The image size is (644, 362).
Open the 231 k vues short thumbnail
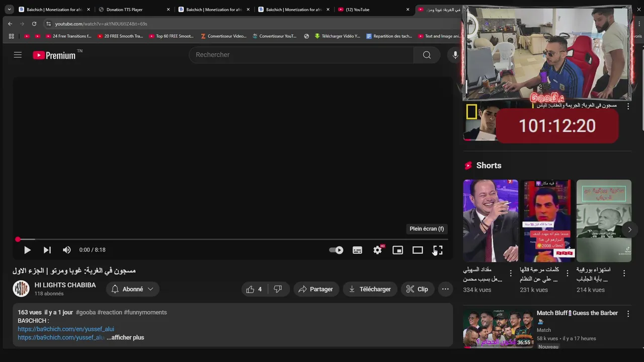547,221
